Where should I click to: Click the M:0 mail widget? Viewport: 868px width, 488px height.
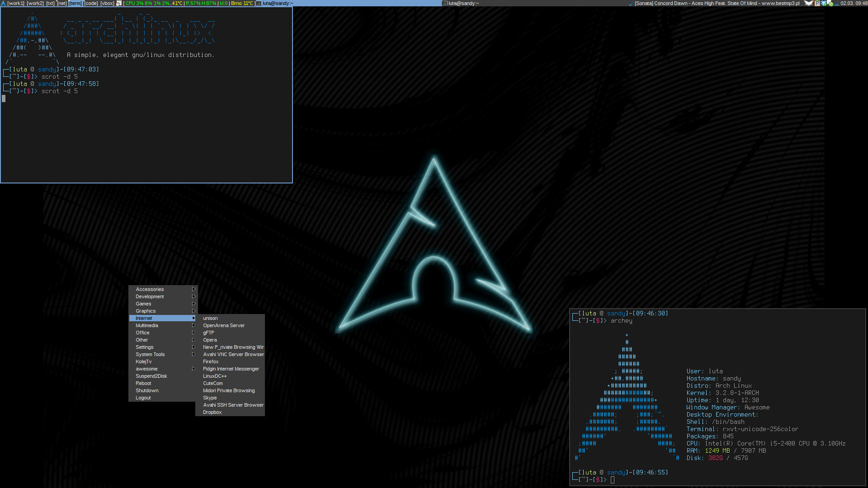pyautogui.click(x=224, y=3)
